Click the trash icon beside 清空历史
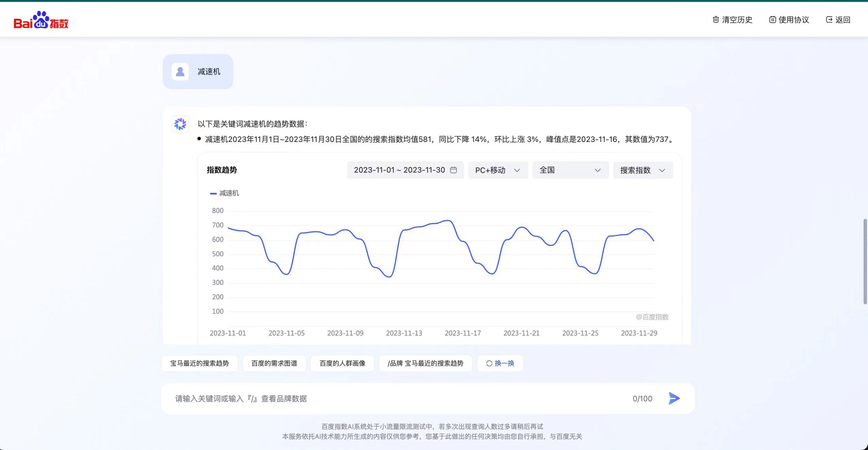 click(x=716, y=20)
